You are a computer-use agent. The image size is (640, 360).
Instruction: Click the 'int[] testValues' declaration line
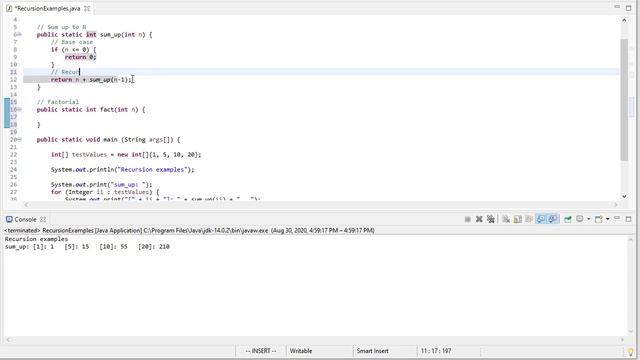(x=126, y=155)
